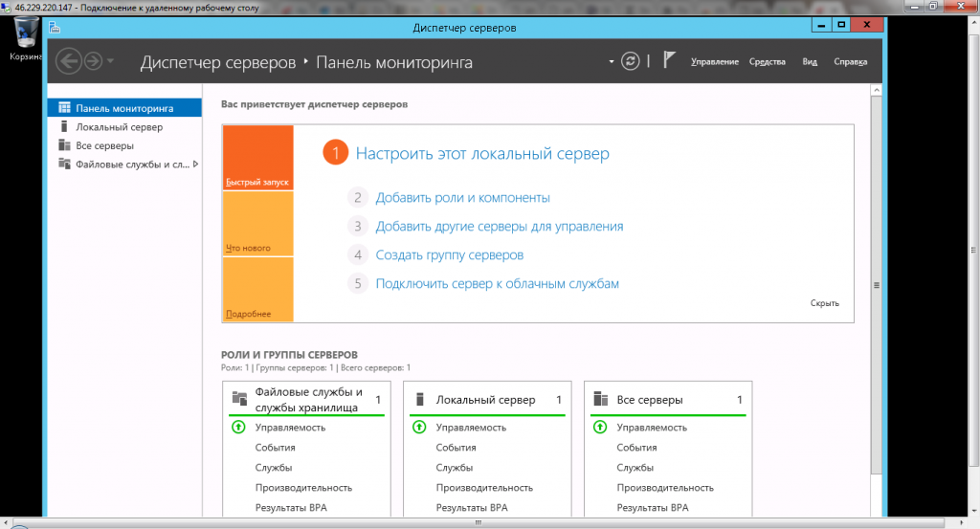Click the forward navigation arrow icon

click(93, 61)
